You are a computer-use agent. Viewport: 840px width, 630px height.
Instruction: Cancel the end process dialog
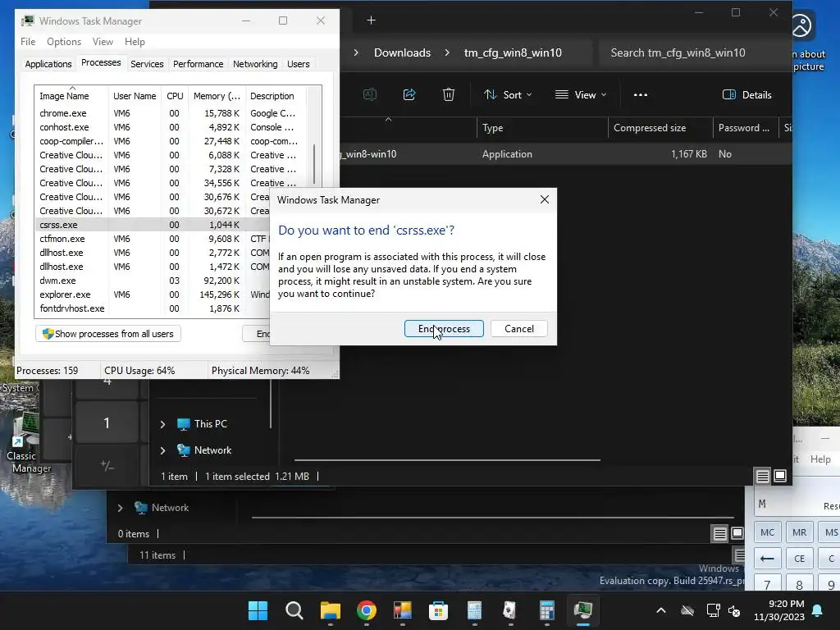[x=518, y=328]
